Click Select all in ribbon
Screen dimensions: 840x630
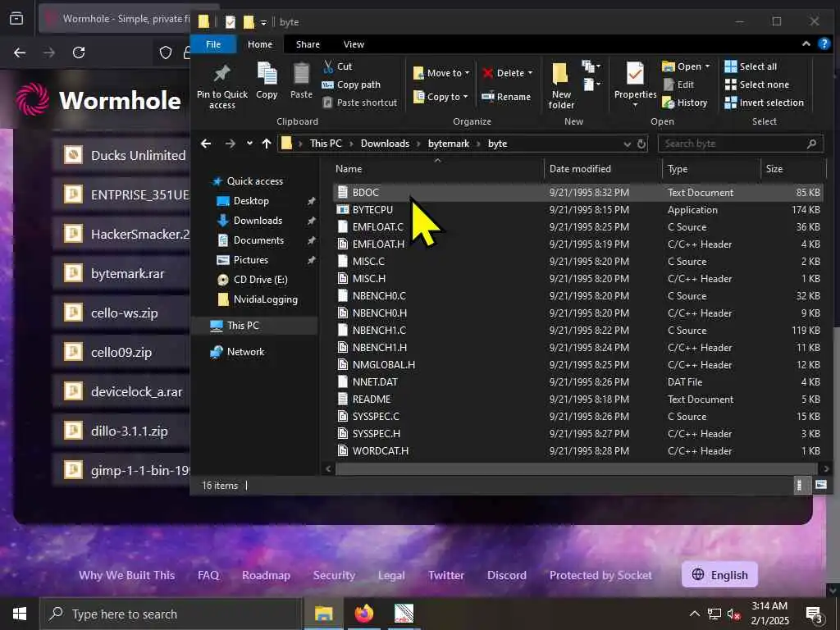click(x=751, y=66)
